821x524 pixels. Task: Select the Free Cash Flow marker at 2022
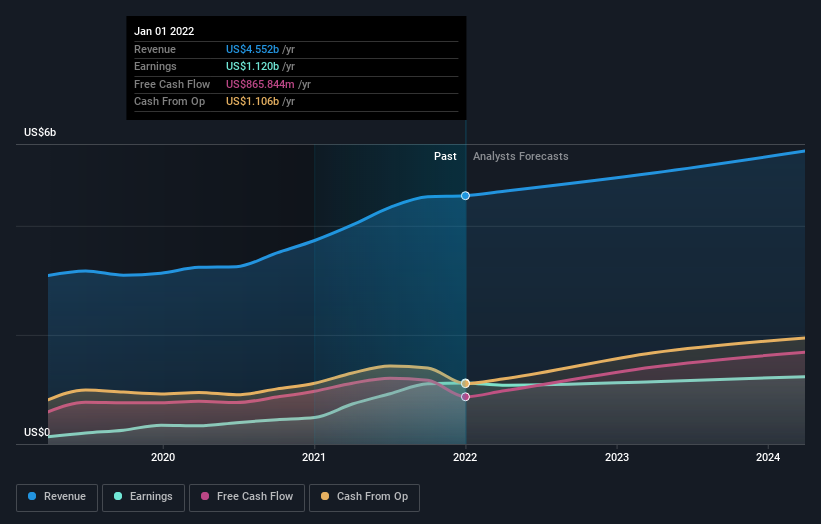465,397
